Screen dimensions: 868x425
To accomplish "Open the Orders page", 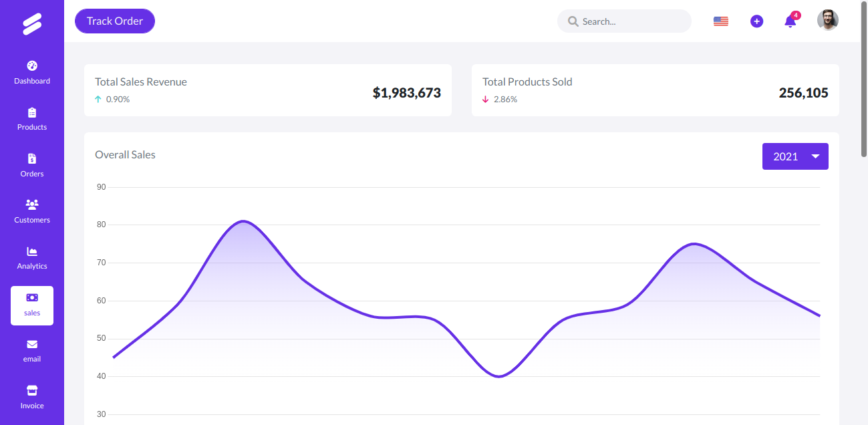I will point(32,166).
